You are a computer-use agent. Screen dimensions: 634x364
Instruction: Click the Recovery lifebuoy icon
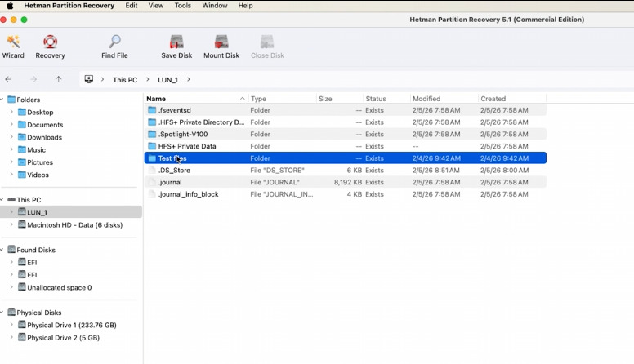click(50, 42)
